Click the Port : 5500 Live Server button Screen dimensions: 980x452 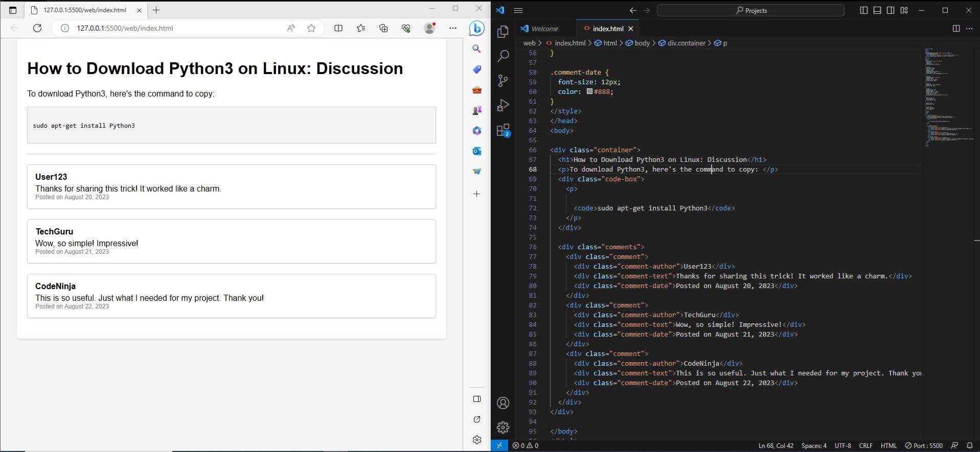pyautogui.click(x=924, y=445)
